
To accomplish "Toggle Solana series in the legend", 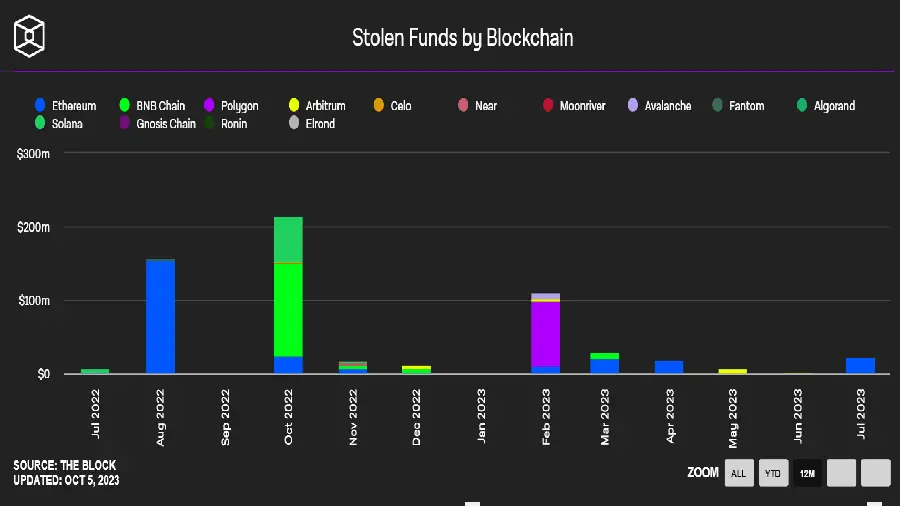I will (40, 124).
